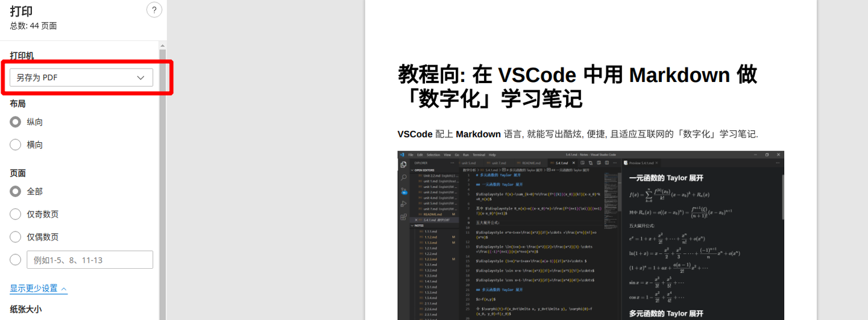Click the 总数: 44 页面 page count text
868x320 pixels.
pos(33,26)
